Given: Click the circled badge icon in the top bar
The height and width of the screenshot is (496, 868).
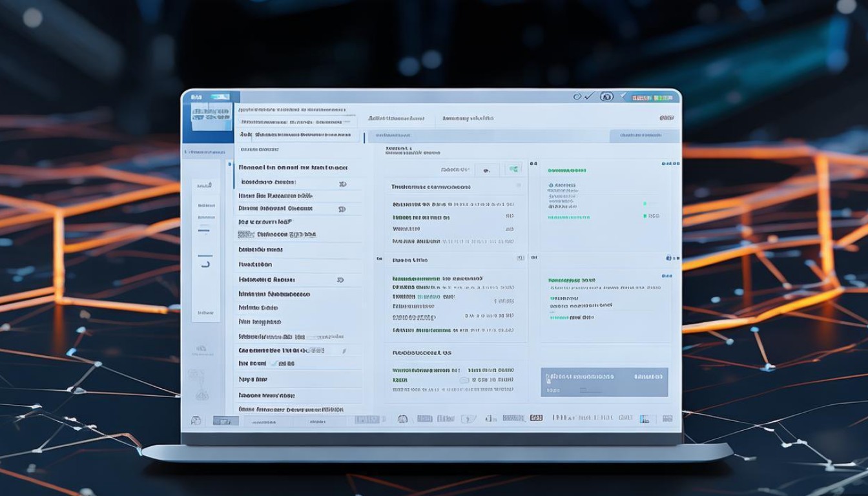Looking at the screenshot, I should point(606,97).
